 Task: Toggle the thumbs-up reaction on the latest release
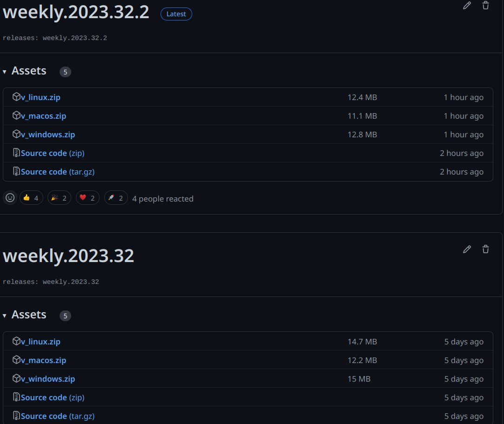31,197
